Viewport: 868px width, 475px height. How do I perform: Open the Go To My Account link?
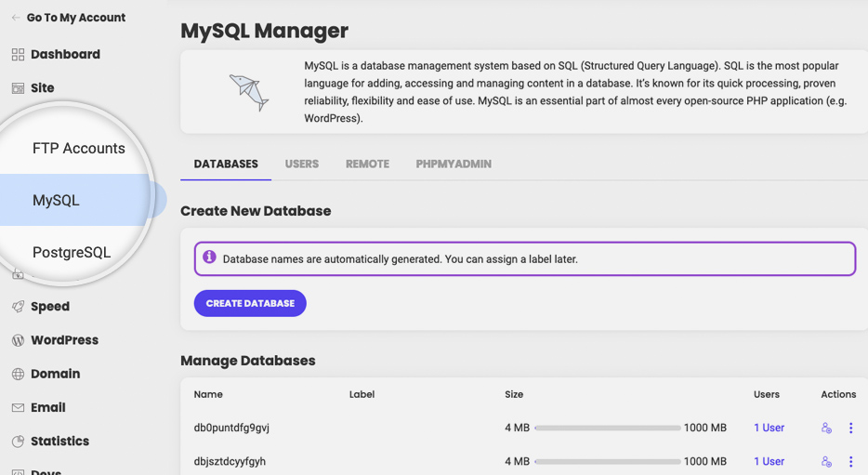click(76, 18)
